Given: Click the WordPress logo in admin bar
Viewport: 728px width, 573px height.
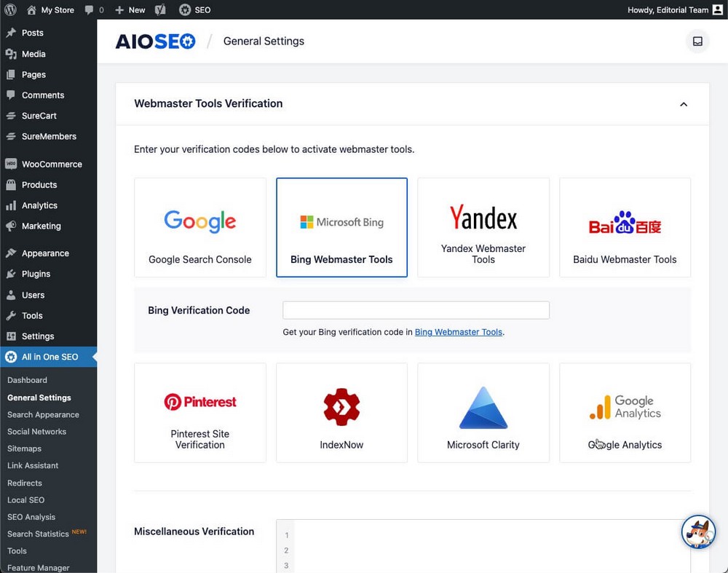Looking at the screenshot, I should tap(10, 9).
